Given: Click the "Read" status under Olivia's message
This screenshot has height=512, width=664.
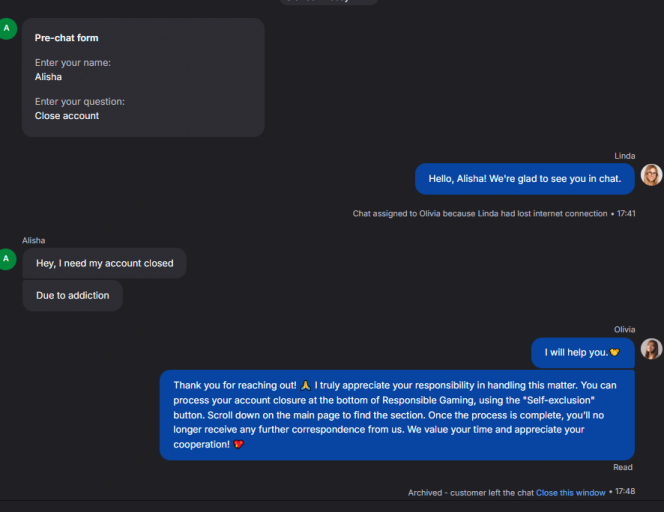Looking at the screenshot, I should [x=623, y=467].
